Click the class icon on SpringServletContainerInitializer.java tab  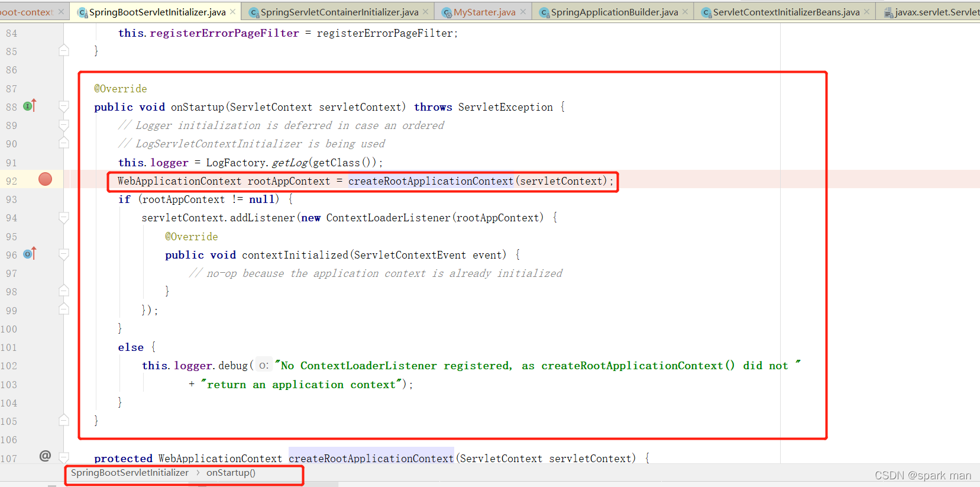[254, 12]
